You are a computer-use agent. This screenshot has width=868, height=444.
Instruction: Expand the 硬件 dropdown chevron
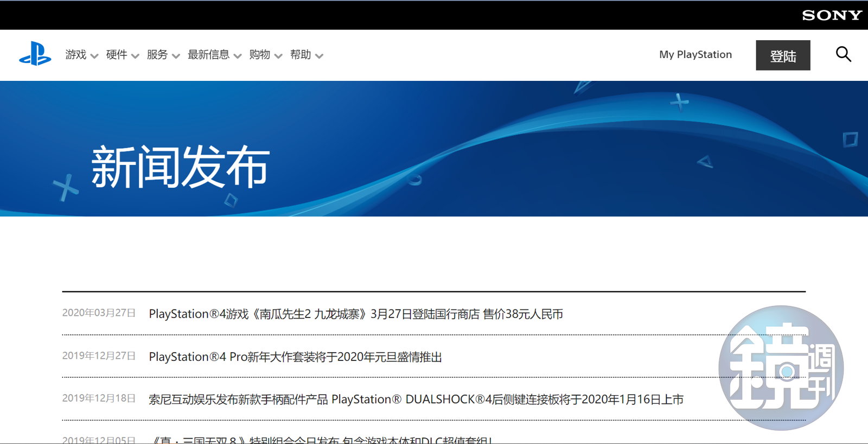[135, 56]
